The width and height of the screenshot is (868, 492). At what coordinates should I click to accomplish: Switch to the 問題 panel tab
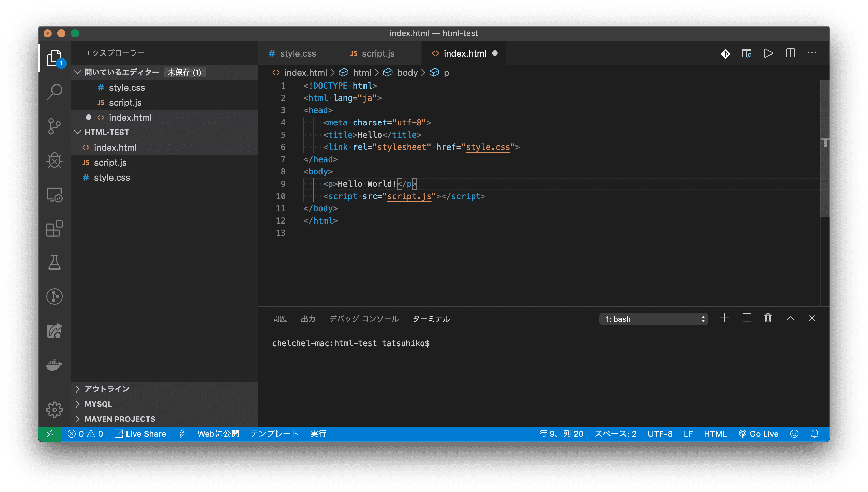(x=280, y=319)
